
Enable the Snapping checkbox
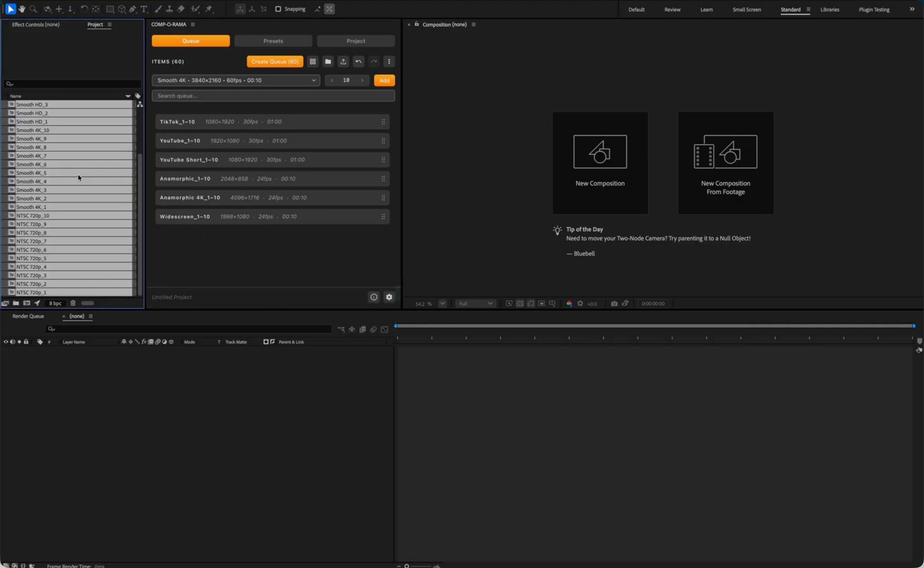click(278, 9)
